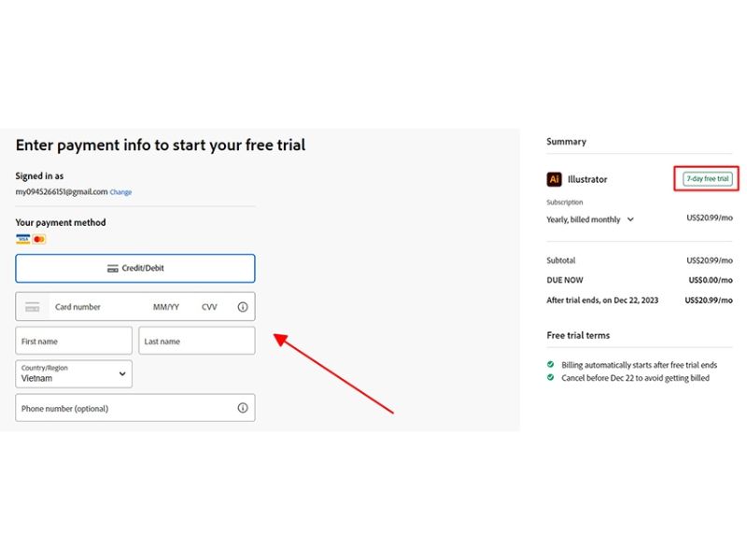
Task: Click the Change link next to email
Action: point(121,192)
